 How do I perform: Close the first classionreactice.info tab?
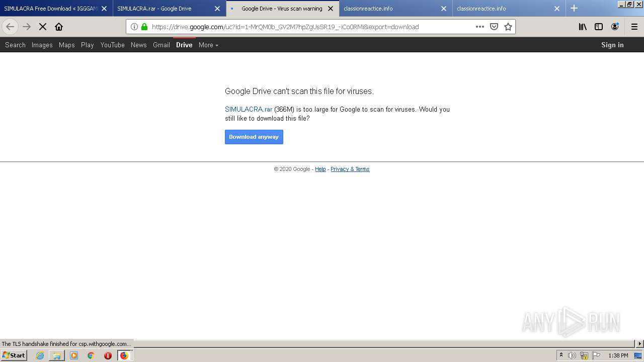tap(444, 9)
